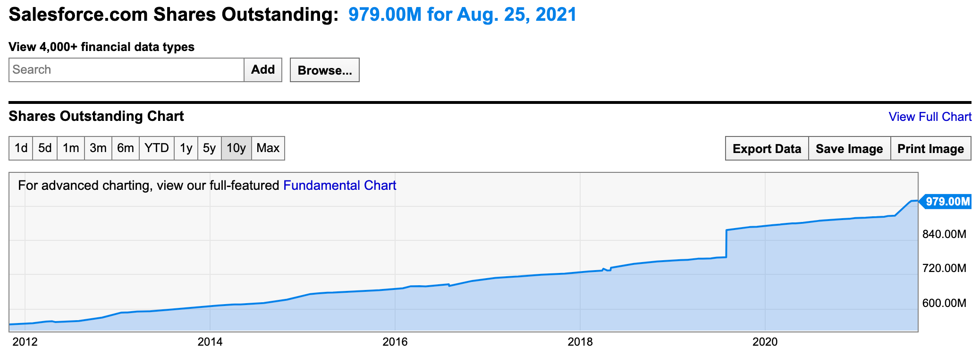Screen dimensions: 980x357
Task: Click the Shares Outstanding Chart heading
Action: pyautogui.click(x=96, y=116)
